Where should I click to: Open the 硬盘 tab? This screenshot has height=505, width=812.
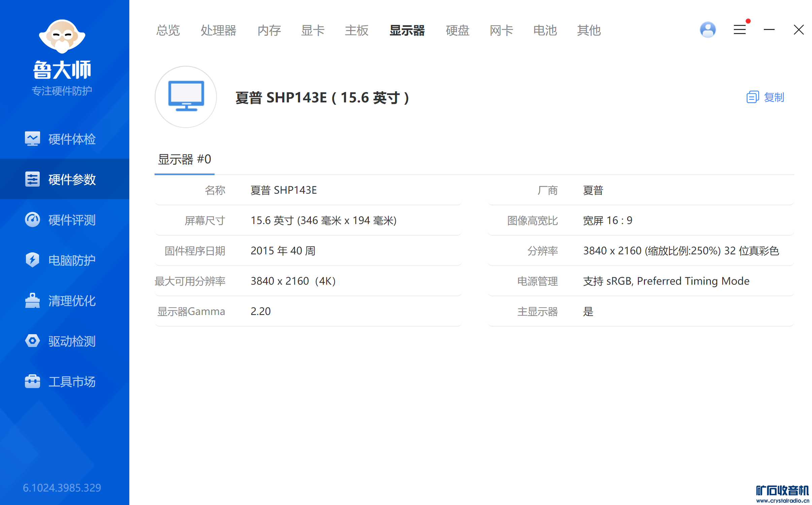pyautogui.click(x=457, y=30)
